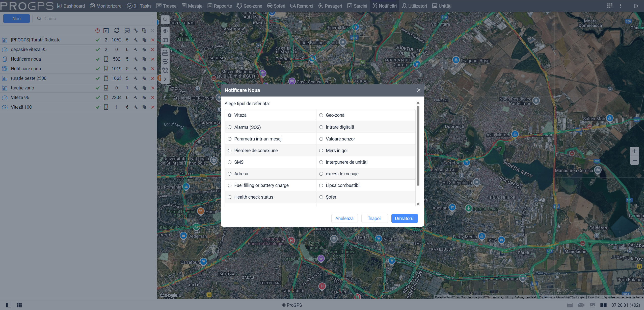Click the Caută search field
Viewport: 644px width, 310px height.
(96, 19)
